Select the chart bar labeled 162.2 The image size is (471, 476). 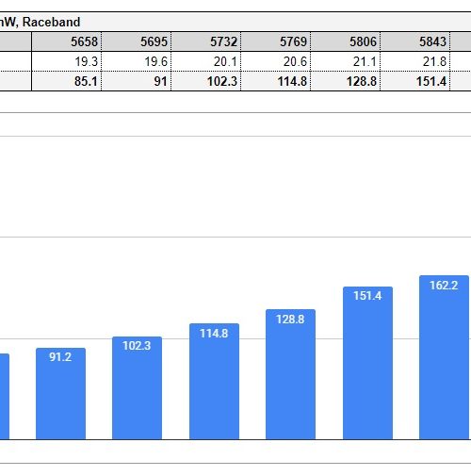click(444, 357)
